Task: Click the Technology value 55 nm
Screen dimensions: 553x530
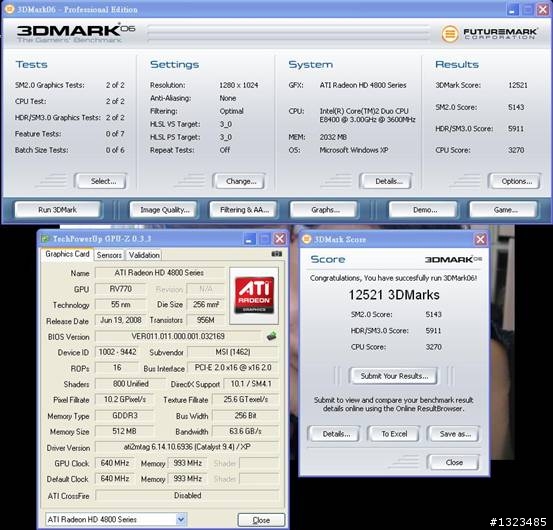Action: (x=120, y=304)
